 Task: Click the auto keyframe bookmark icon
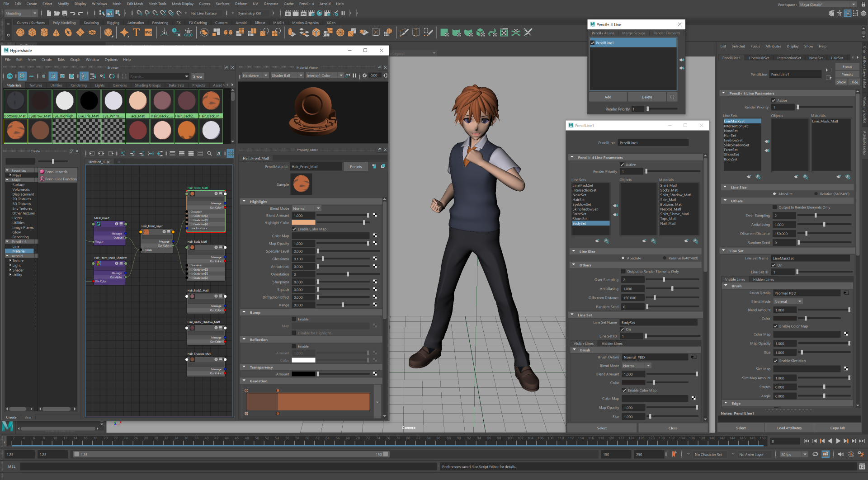tap(674, 454)
